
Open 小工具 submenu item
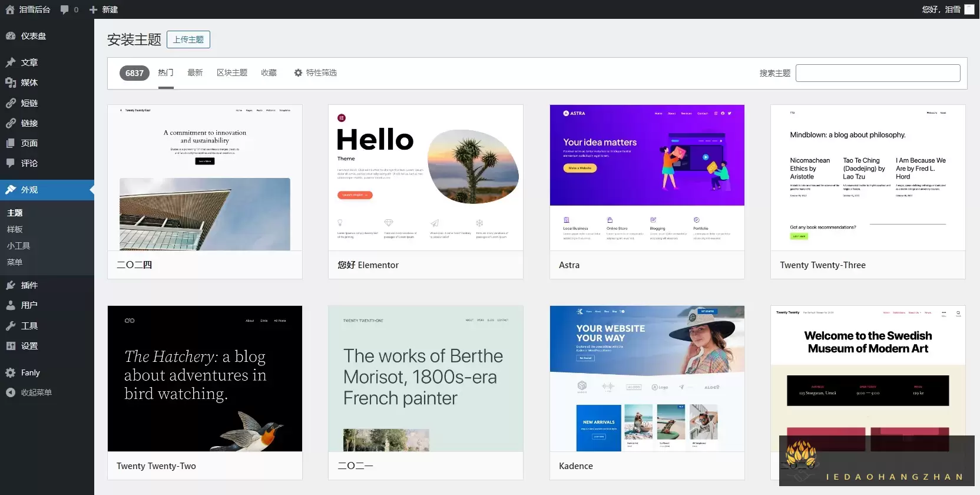point(18,246)
